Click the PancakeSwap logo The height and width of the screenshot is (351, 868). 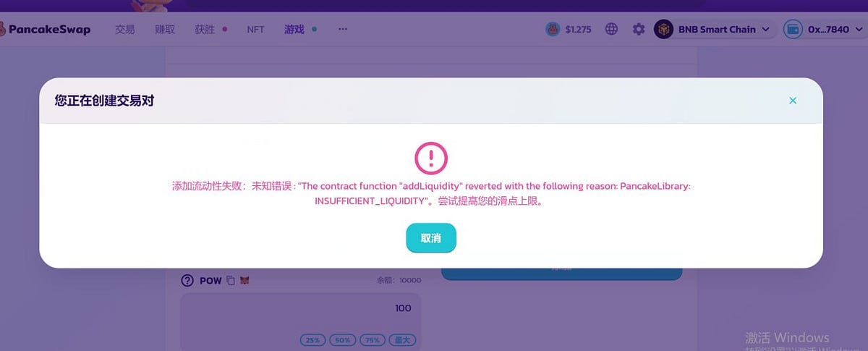(45, 30)
